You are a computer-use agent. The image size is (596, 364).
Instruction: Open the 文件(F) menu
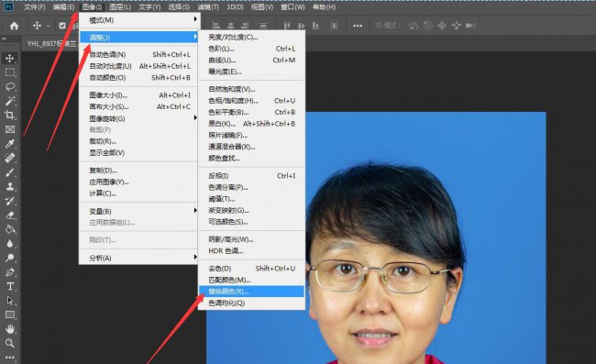point(34,7)
